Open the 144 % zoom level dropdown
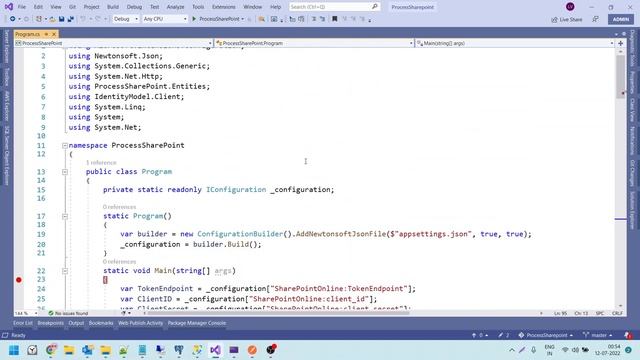Screen dimensions: 640x360 click(x=26, y=313)
